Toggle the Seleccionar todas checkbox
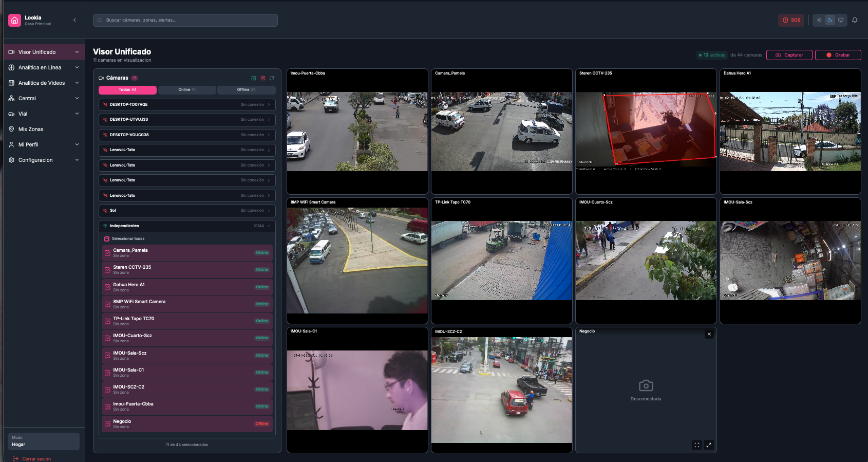 click(x=107, y=239)
